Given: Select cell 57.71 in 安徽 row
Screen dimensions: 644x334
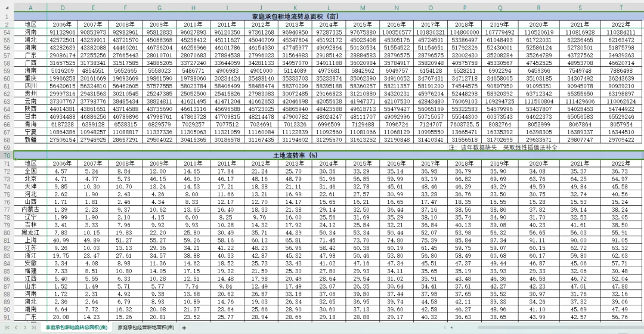Looking at the screenshot, I should (x=621, y=264).
